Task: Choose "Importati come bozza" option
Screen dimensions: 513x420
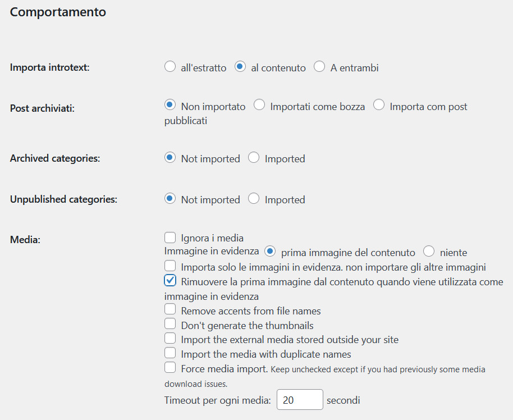Action: (x=259, y=105)
